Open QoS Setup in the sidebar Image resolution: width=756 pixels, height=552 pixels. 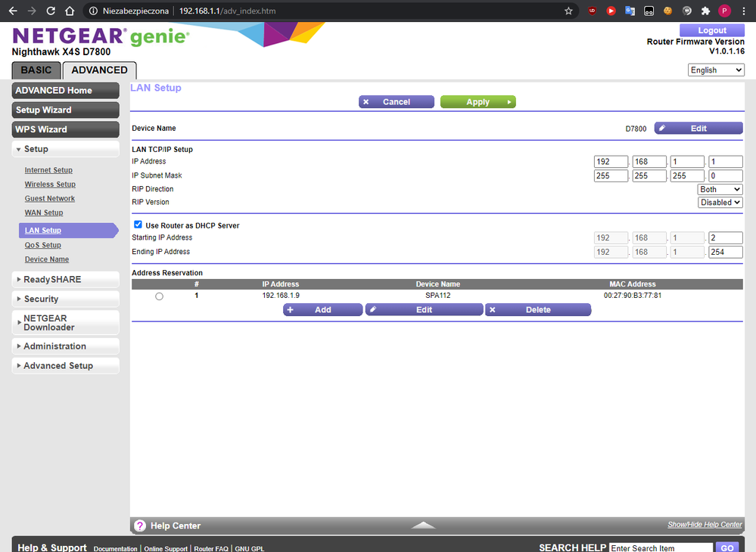click(x=42, y=245)
